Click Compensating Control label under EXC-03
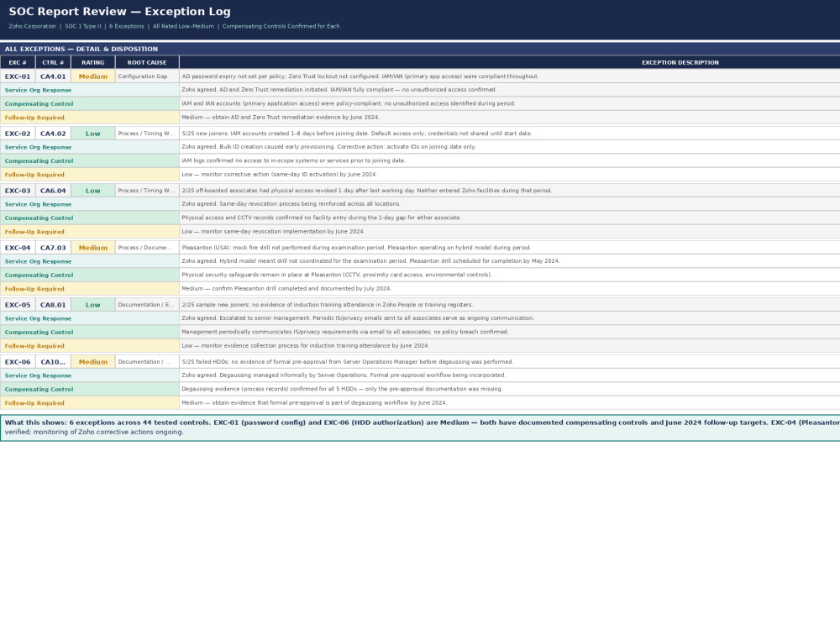 click(x=90, y=218)
